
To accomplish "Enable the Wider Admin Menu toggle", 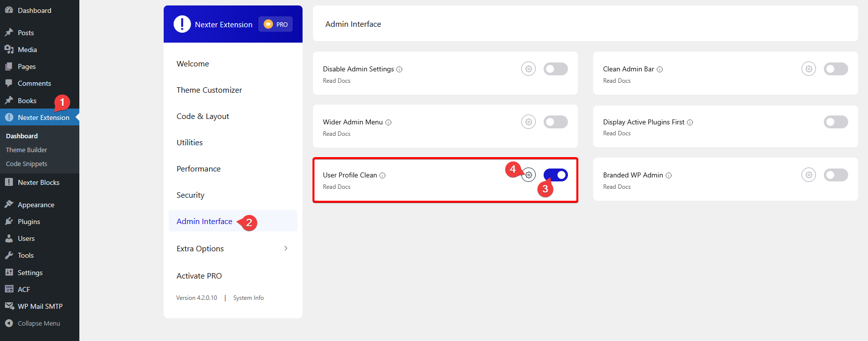I will (556, 121).
